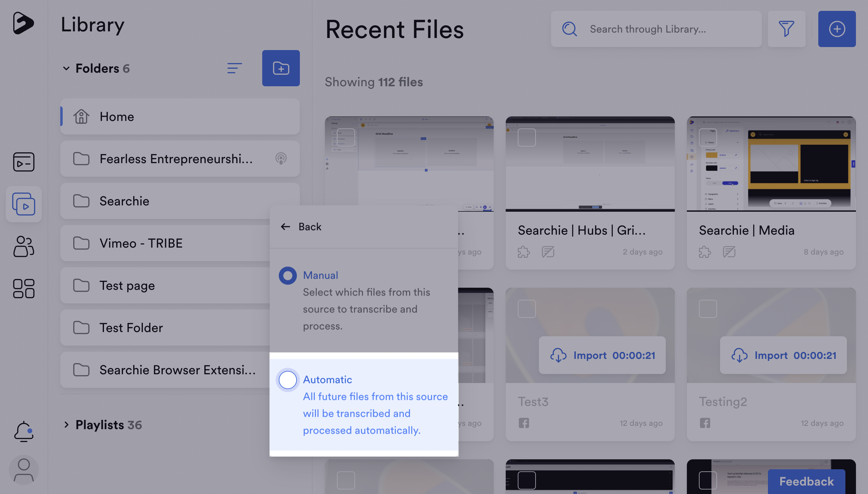Click the Searchie | Hubs | Gri... title
The width and height of the screenshot is (868, 494).
pyautogui.click(x=581, y=230)
